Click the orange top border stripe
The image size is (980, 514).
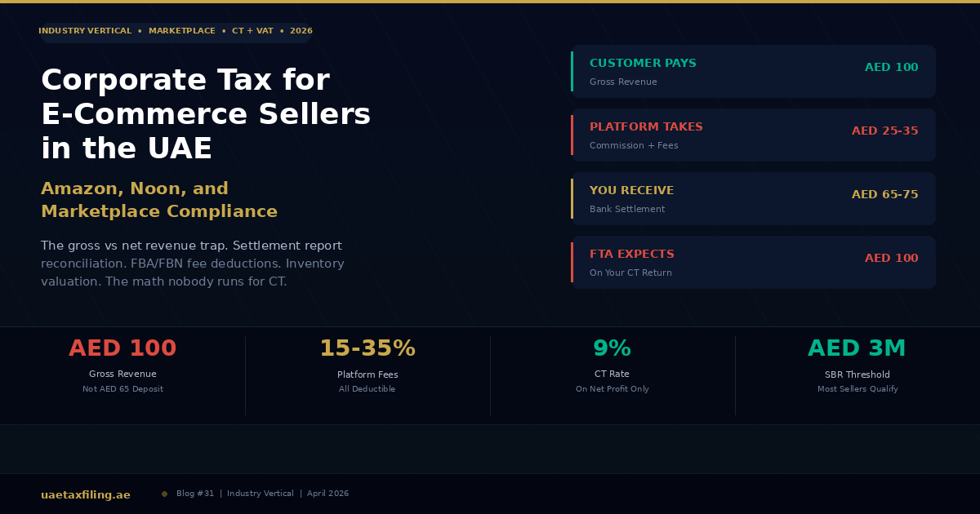click(490, 2)
